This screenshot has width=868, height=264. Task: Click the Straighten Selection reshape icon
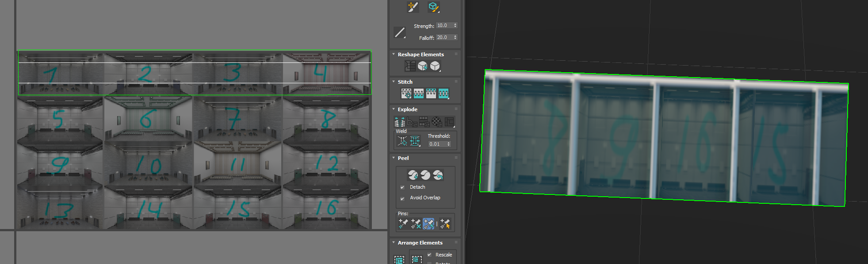tap(410, 66)
